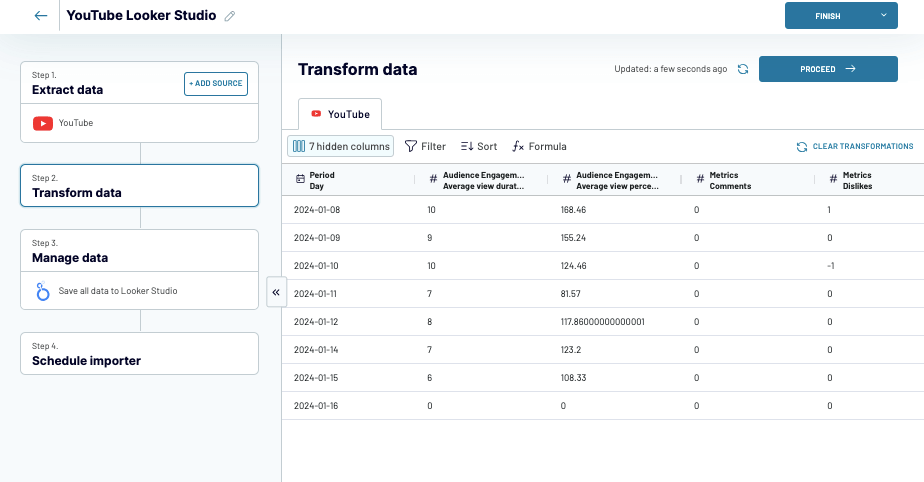Click the date cell 2024-01-15
Viewport: 924px width, 482px height.
(x=316, y=378)
